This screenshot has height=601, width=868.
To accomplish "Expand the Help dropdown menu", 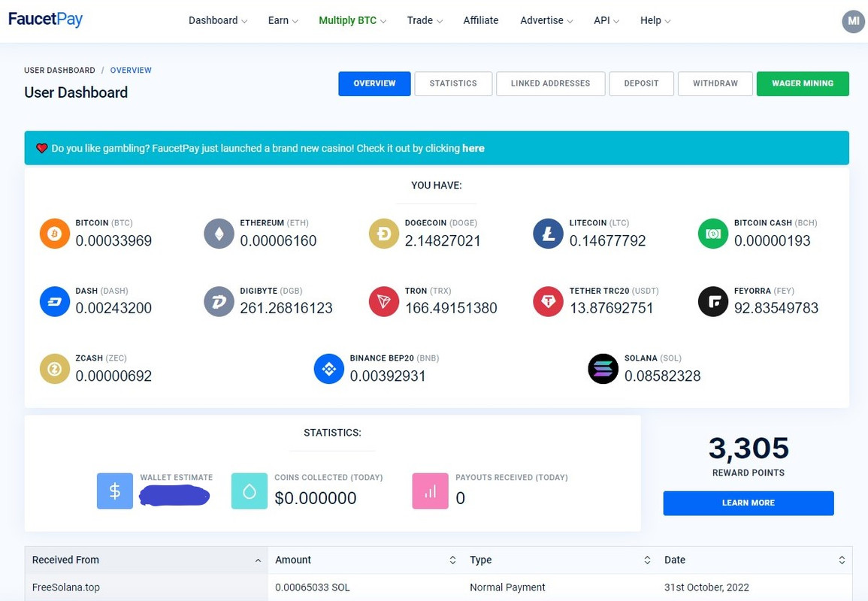I will [x=655, y=20].
